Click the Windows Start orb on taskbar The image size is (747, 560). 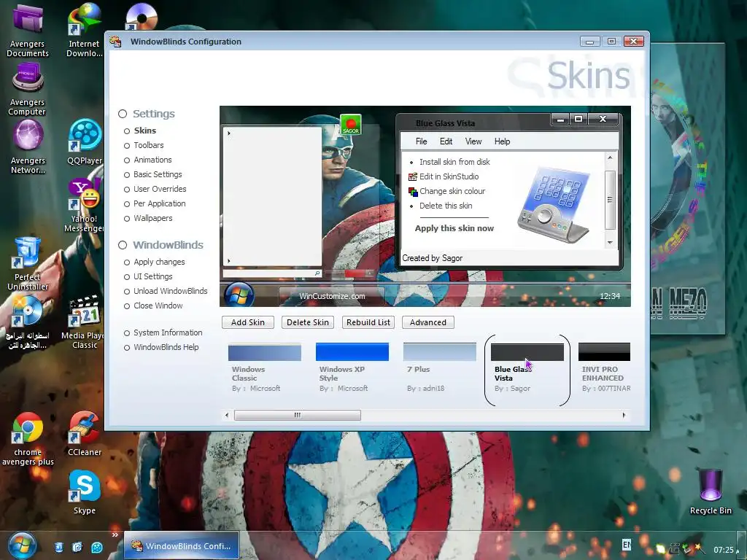pos(21,545)
